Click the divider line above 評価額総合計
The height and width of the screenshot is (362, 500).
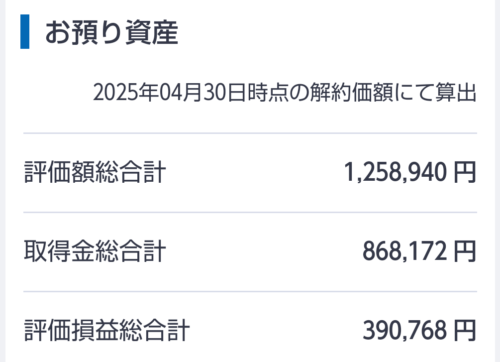point(250,133)
